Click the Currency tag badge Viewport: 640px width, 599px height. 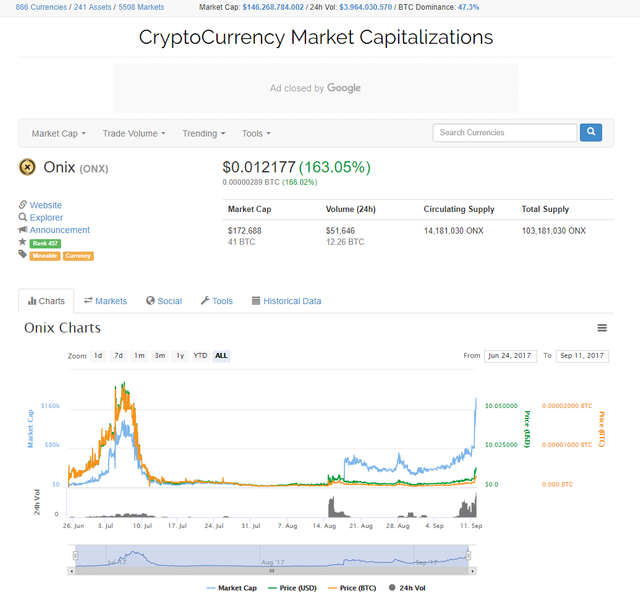pos(78,256)
